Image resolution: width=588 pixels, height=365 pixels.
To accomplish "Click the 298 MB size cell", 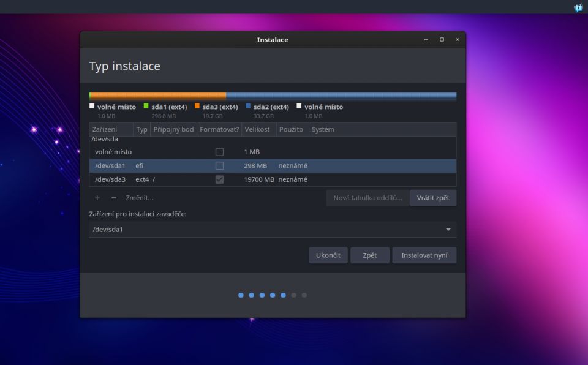I will 255,166.
